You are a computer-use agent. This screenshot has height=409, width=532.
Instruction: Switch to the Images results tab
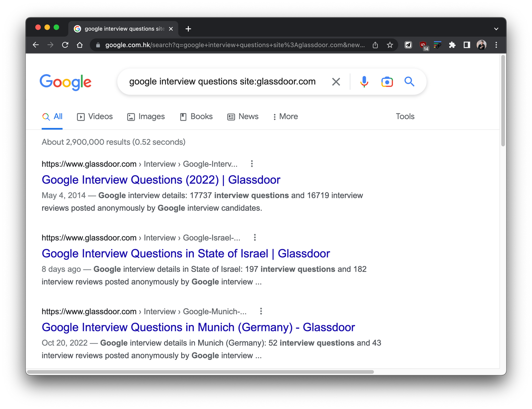146,116
